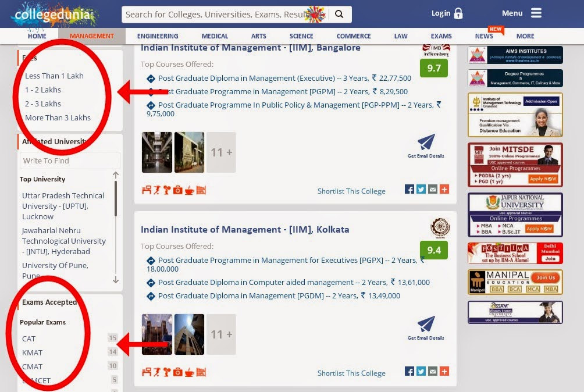This screenshot has width=584, height=392.
Task: Filter by KMAT exam
Action: tap(33, 352)
